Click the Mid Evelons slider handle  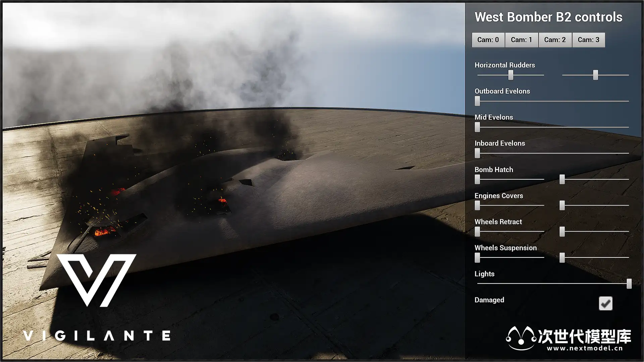(x=477, y=127)
